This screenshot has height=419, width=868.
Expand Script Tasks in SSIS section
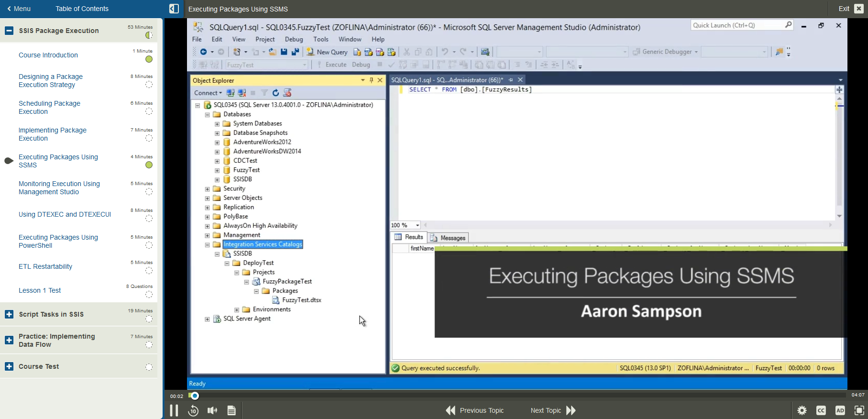point(9,314)
